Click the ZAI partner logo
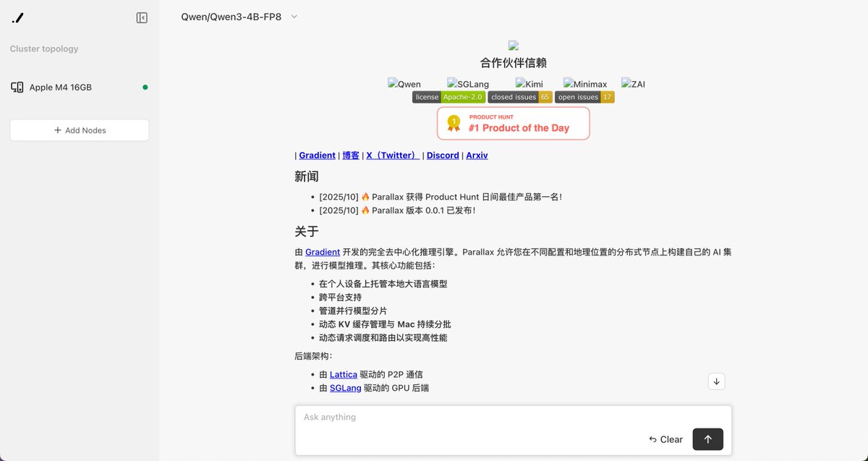Screen dimensions: 868x461 (632, 84)
